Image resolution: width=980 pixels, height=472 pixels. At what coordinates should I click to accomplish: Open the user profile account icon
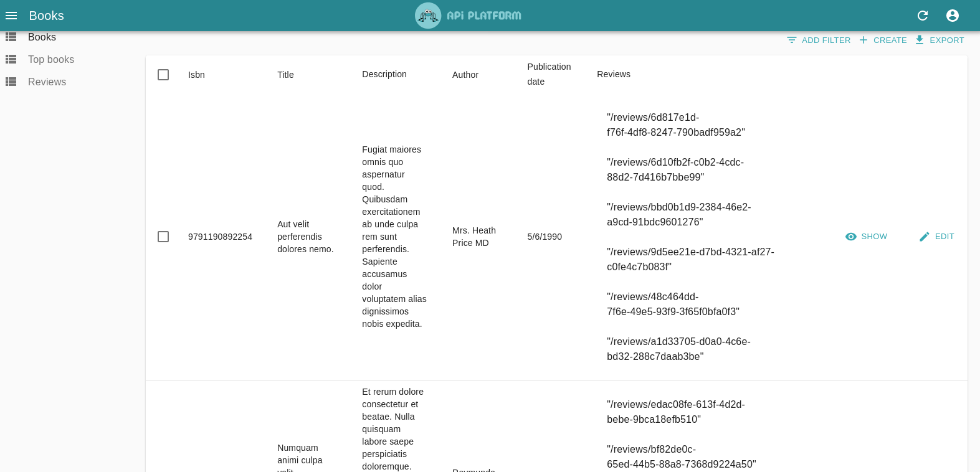coord(952,16)
